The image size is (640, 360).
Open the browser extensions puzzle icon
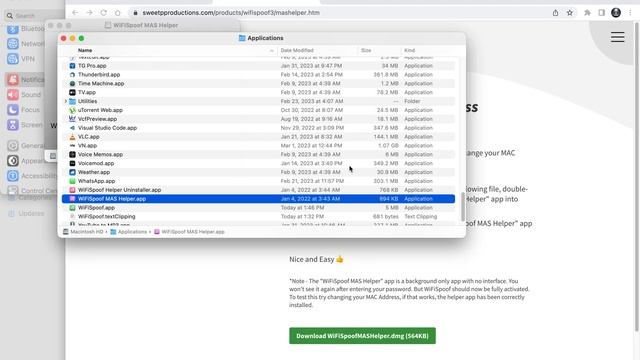587,13
